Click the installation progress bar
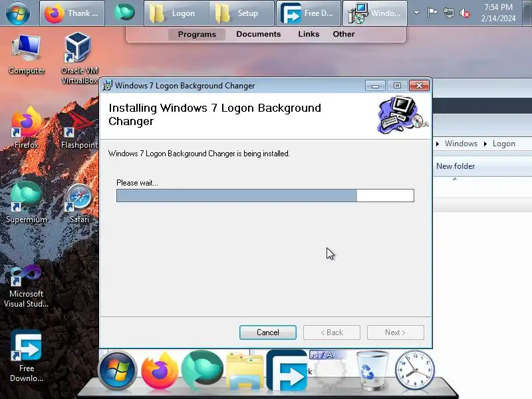 [265, 196]
